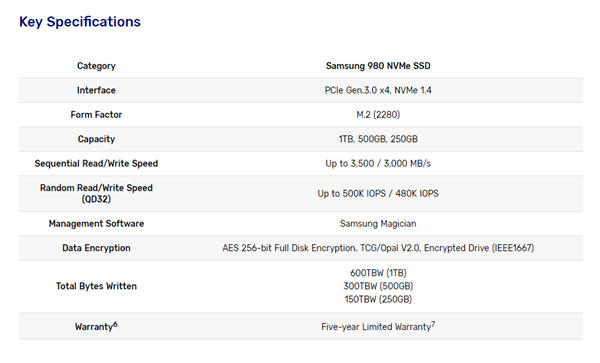Screen dimensions: 600x363
Task: Select the Form Factor label
Action: pos(96,115)
